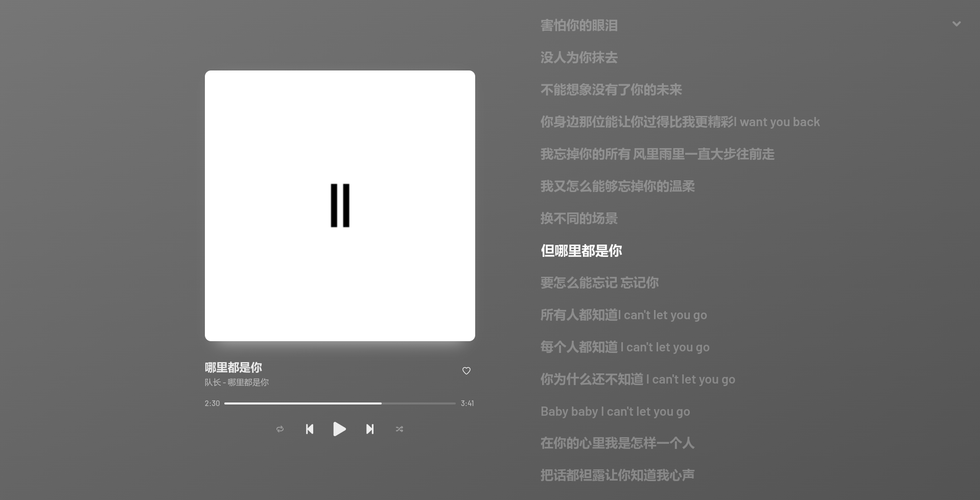
Task: Collapse lyrics view with the chevron
Action: click(x=956, y=24)
